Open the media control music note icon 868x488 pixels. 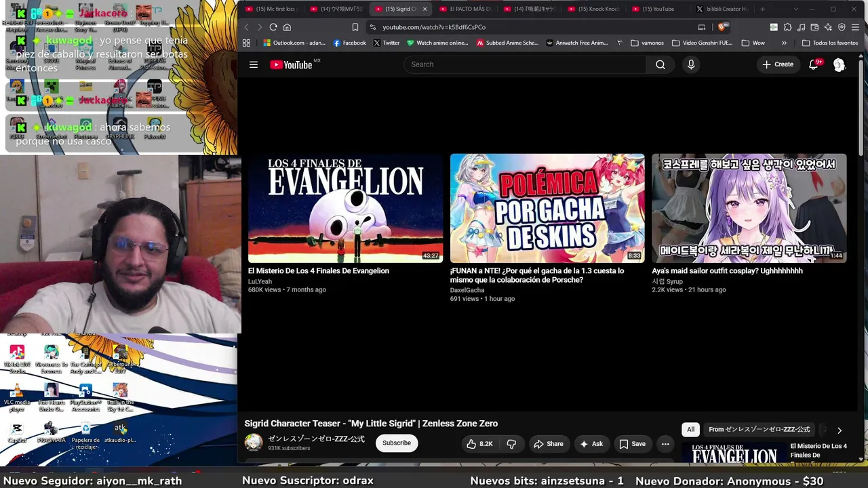pyautogui.click(x=801, y=27)
